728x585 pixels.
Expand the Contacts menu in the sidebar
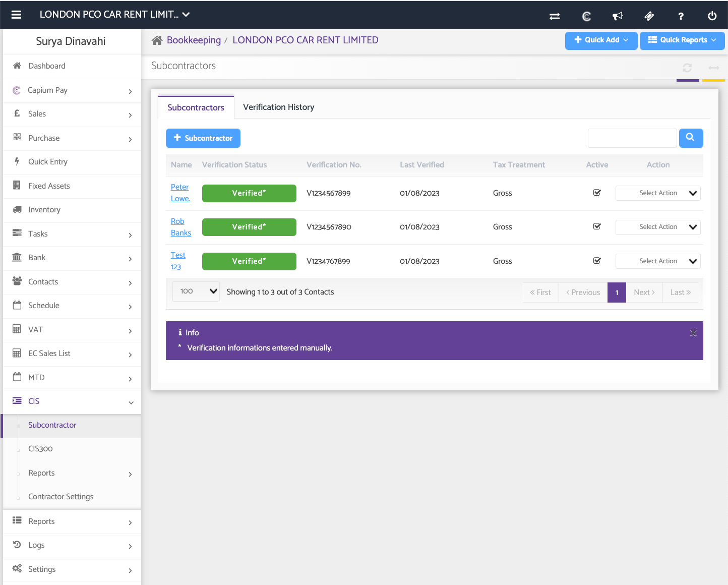[x=72, y=282]
